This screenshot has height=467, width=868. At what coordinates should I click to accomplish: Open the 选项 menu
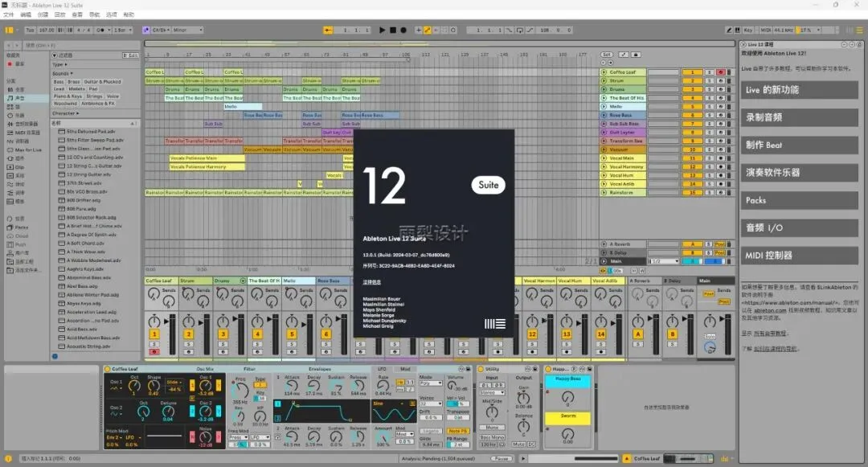tap(112, 14)
